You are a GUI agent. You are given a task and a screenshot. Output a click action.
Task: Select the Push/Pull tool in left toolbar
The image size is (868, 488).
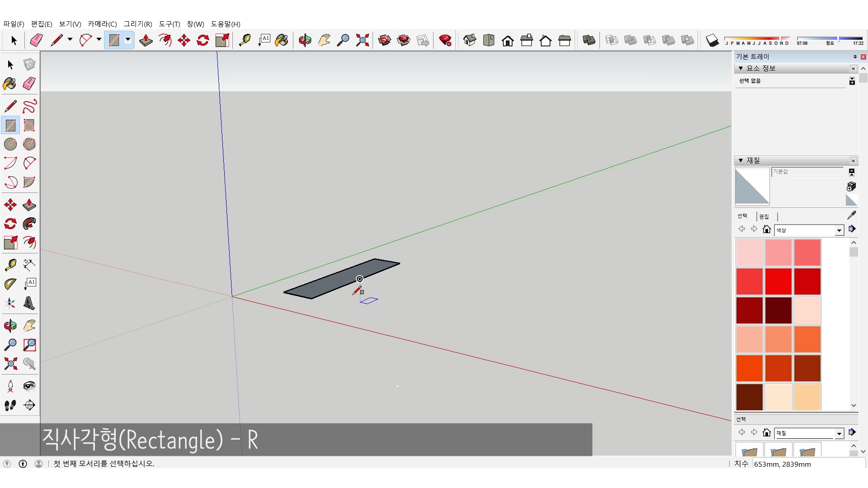coord(29,205)
